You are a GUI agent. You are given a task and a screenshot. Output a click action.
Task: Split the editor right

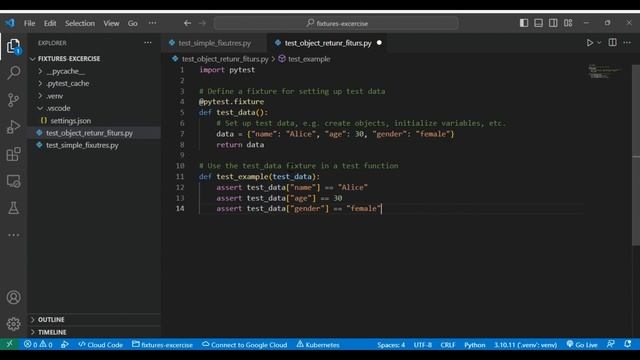612,43
